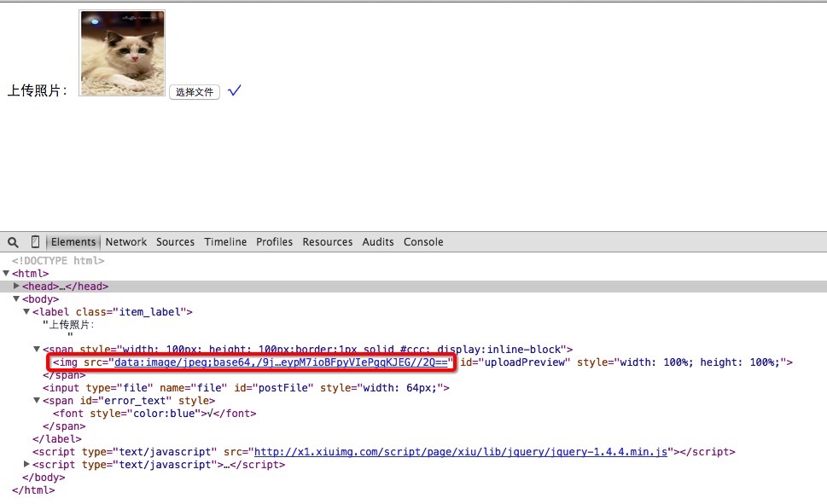
Task: Click the uploaded cat photo preview
Action: 122,53
